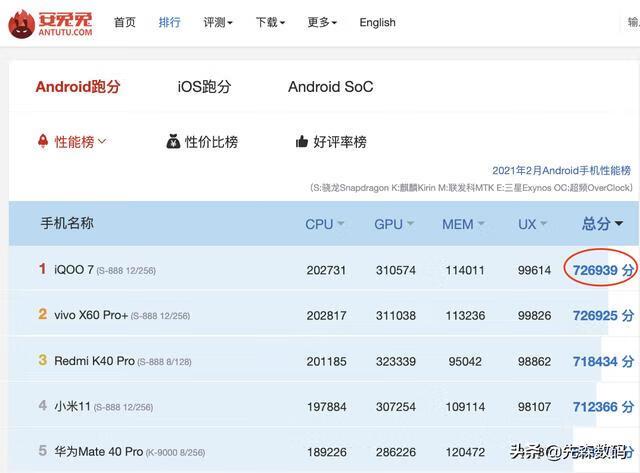Image resolution: width=640 pixels, height=473 pixels.
Task: Select the Android跑分 tab
Action: click(78, 87)
